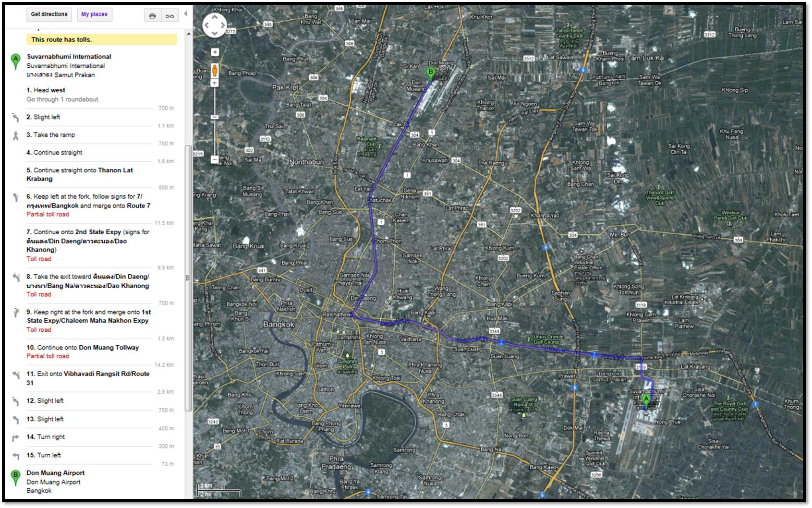This screenshot has width=812, height=508.
Task: Collapse the side panel arrow
Action: point(186,14)
